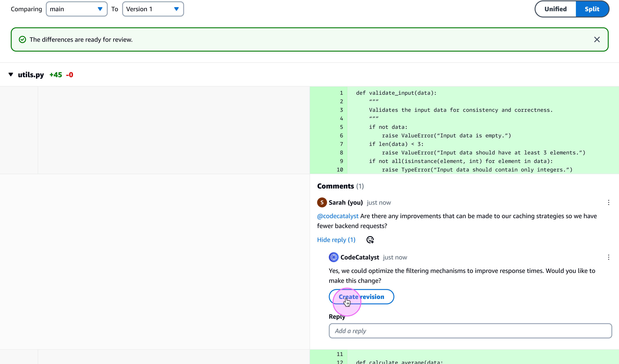Collapse the utils.py file diff
Image resolution: width=619 pixels, height=364 pixels.
(x=11, y=75)
